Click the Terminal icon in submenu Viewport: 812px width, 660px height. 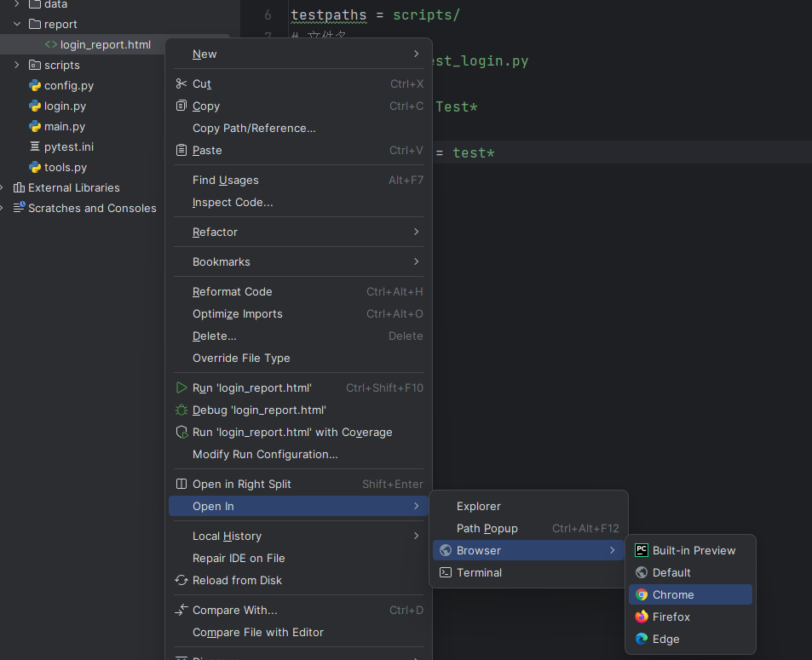click(x=446, y=572)
